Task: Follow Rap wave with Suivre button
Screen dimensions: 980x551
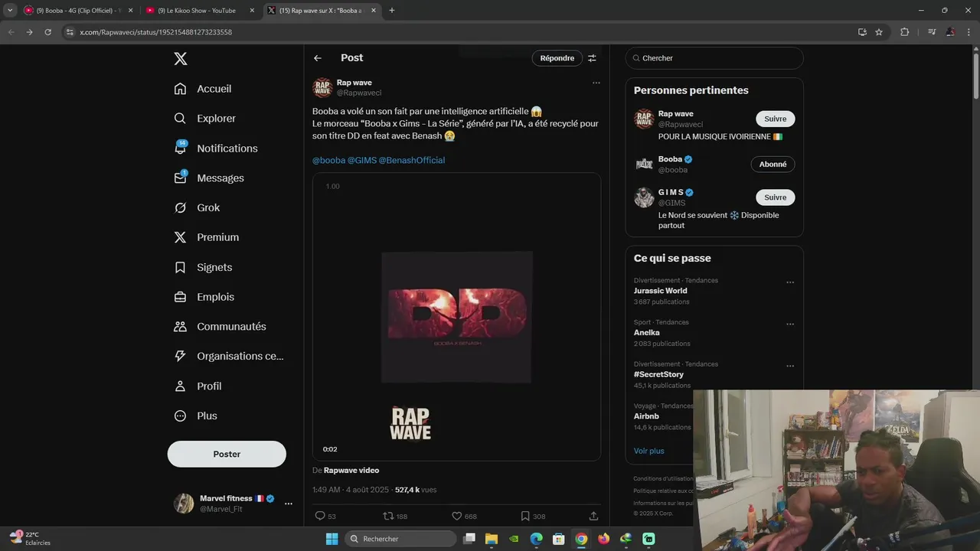Action: point(776,119)
